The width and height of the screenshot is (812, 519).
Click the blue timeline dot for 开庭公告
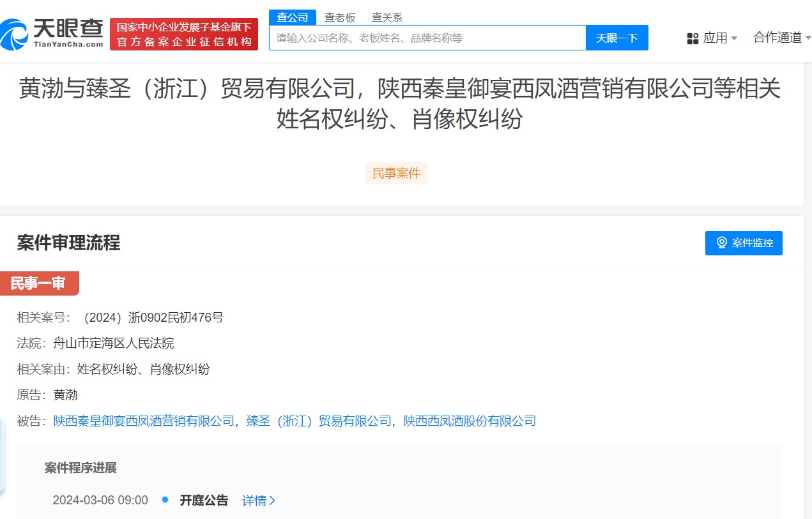pyautogui.click(x=165, y=499)
